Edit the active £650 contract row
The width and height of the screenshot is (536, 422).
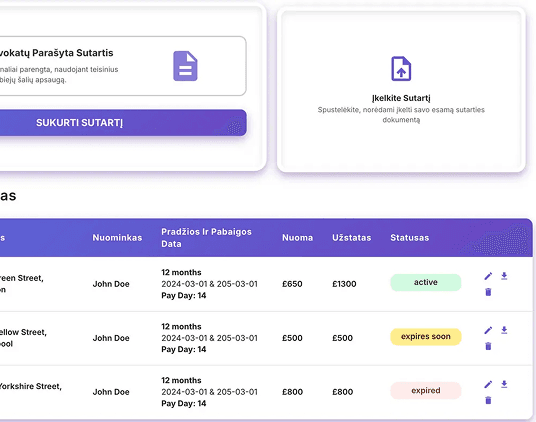[x=488, y=276]
